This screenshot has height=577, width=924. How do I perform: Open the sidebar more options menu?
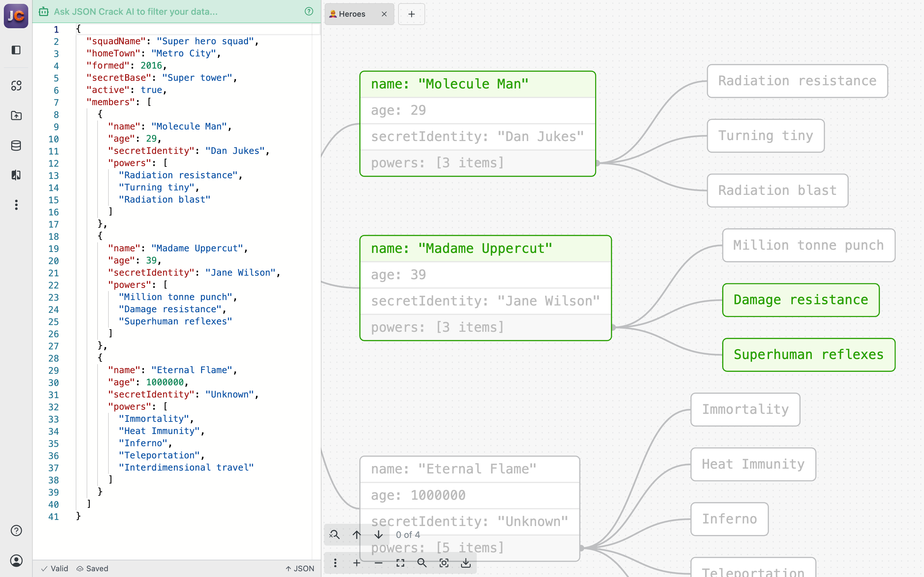coord(16,205)
